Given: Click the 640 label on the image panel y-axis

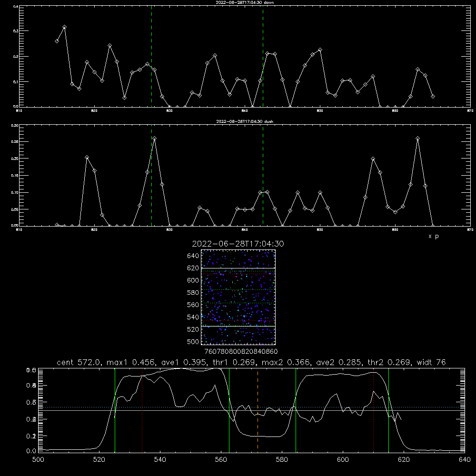Looking at the screenshot, I should tap(193, 256).
